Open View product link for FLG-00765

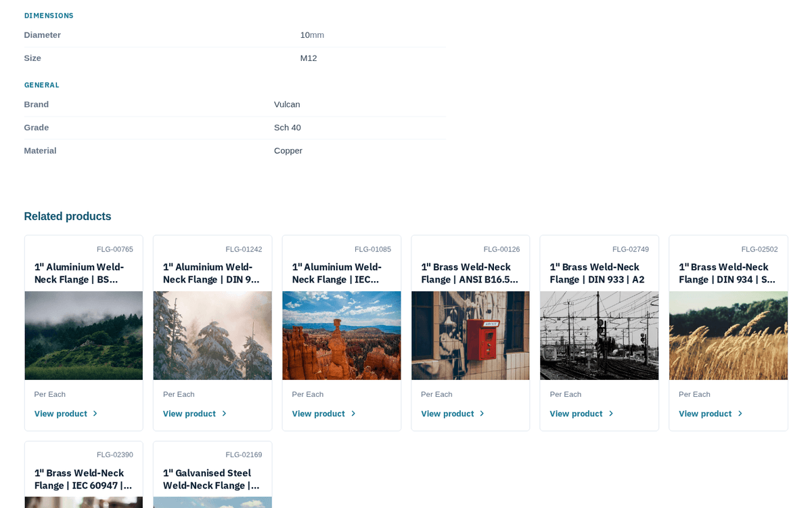(x=66, y=414)
